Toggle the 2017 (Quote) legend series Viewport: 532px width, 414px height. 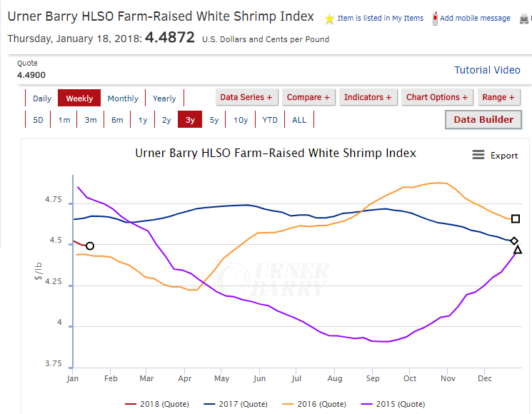(236, 404)
